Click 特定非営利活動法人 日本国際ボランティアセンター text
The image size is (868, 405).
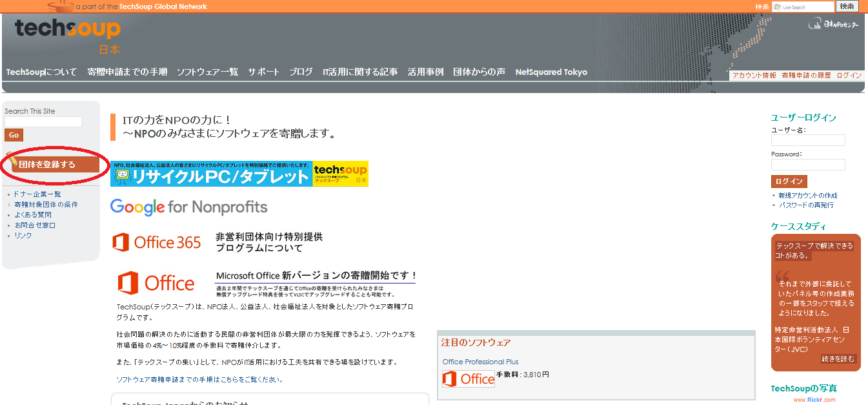tap(812, 340)
